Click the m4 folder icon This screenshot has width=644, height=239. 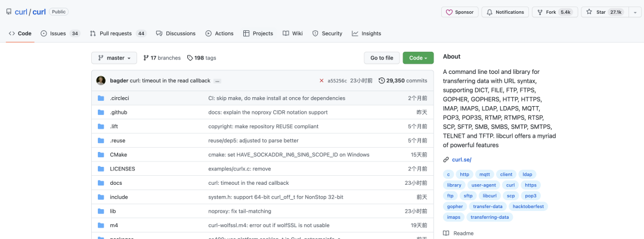coord(101,225)
